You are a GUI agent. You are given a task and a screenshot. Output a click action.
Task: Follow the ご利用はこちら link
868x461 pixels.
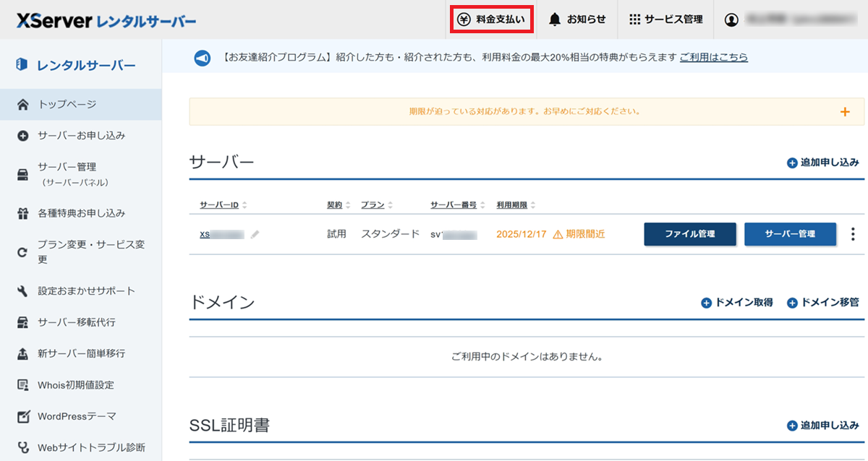(x=713, y=57)
